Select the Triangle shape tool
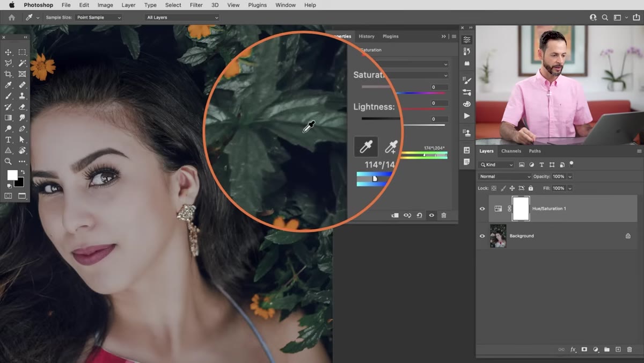 pos(8,150)
